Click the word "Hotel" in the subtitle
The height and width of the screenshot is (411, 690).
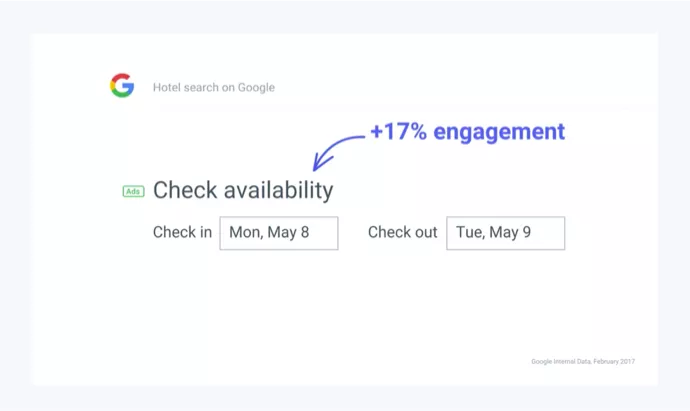tap(166, 88)
